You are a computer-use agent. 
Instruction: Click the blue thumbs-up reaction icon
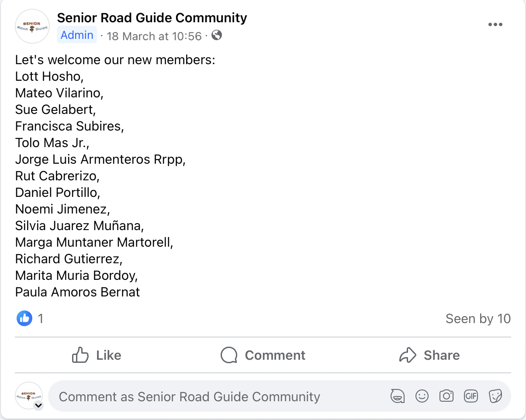24,318
